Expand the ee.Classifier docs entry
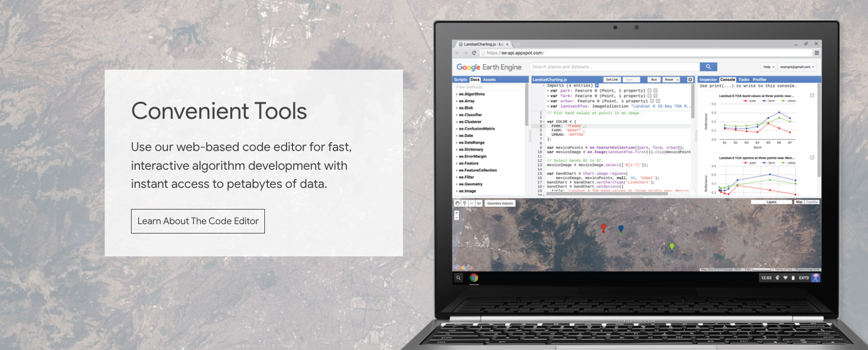Screen dimensions: 868x350 click(x=470, y=115)
